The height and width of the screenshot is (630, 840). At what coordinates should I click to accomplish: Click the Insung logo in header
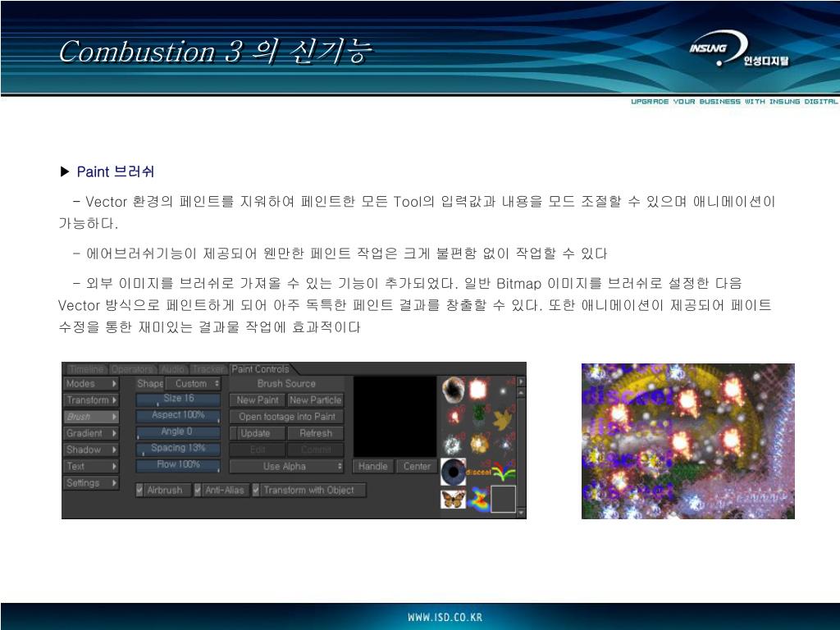(x=738, y=48)
